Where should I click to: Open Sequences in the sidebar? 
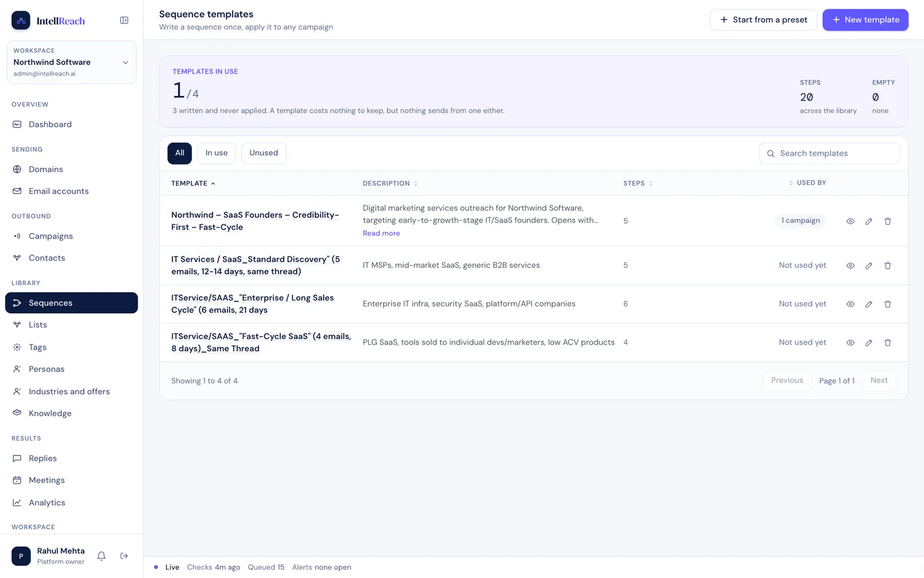[72, 303]
